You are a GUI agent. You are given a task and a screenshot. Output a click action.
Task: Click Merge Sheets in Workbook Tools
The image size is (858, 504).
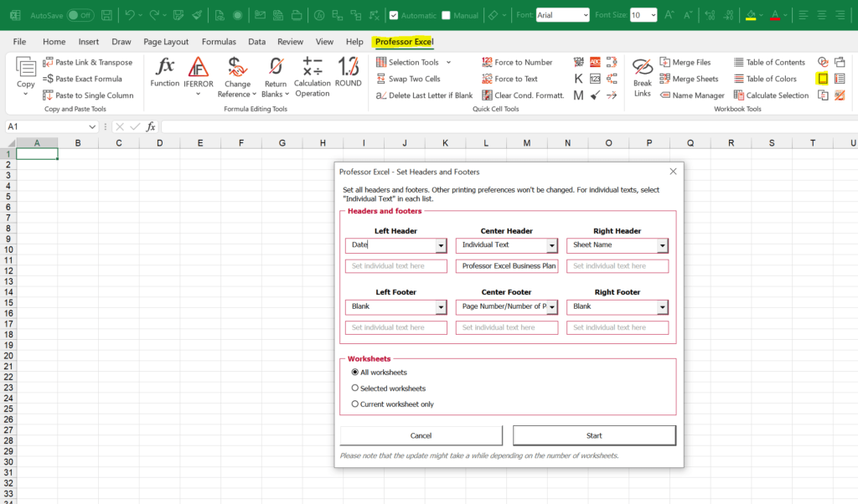[x=689, y=79]
